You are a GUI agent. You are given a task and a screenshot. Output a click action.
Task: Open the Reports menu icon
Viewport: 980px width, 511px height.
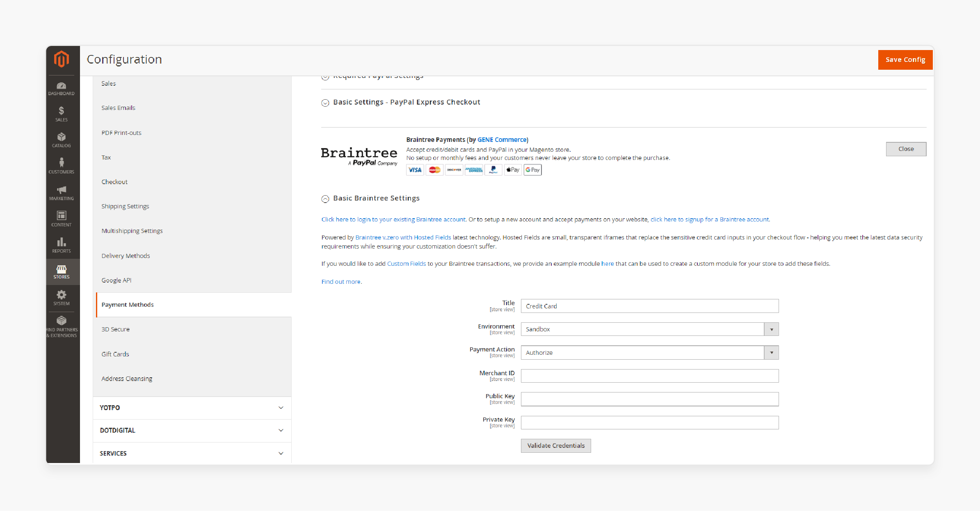tap(62, 245)
